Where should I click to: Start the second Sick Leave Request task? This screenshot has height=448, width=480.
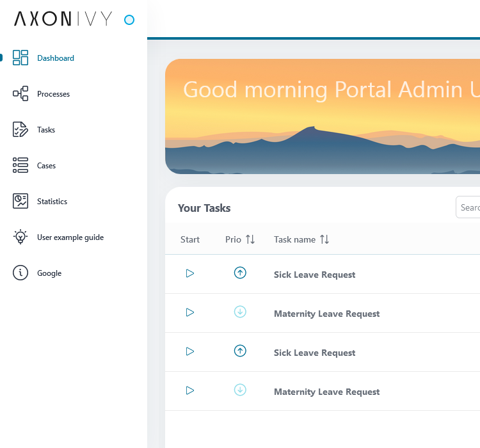click(189, 351)
